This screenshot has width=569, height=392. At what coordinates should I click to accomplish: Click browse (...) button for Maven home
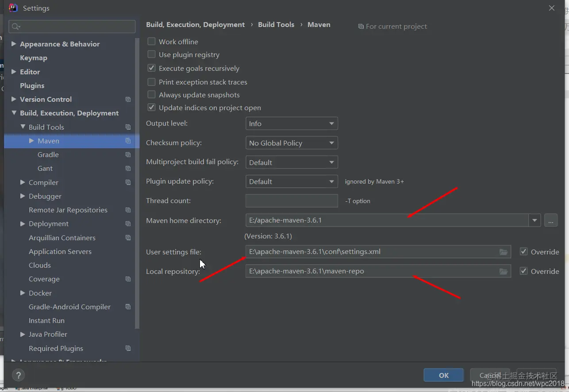[551, 220]
